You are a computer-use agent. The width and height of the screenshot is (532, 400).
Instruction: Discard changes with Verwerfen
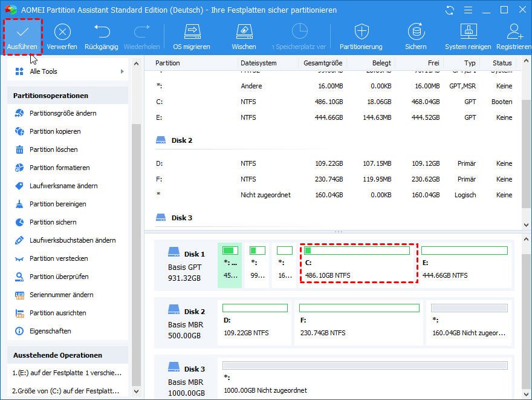(x=62, y=37)
